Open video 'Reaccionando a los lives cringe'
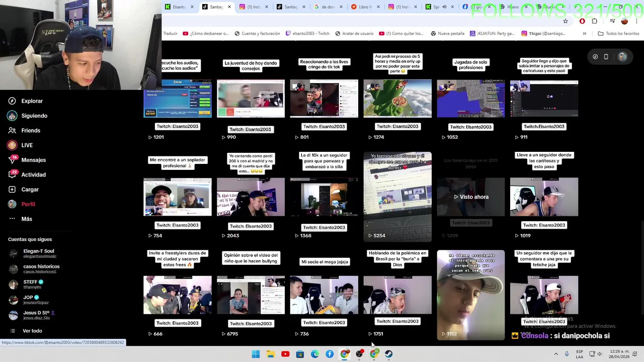The width and height of the screenshot is (644, 362). pyautogui.click(x=324, y=99)
